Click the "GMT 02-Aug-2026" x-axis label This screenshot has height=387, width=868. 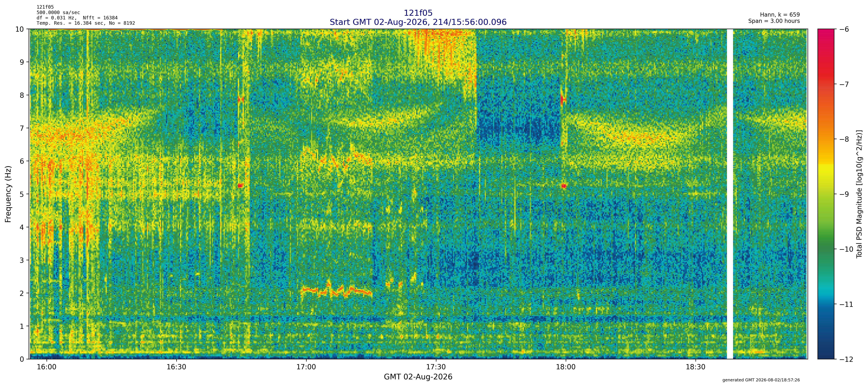[418, 377]
